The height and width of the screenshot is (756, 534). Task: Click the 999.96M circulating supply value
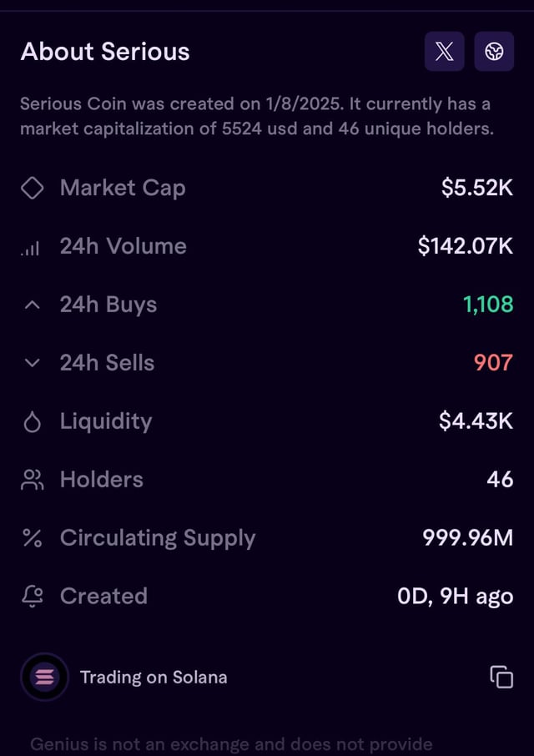468,538
